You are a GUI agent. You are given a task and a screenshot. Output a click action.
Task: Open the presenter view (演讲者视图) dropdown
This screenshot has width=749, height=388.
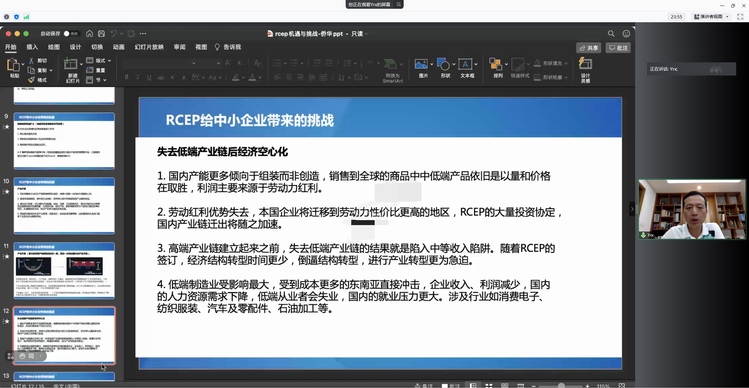point(712,17)
